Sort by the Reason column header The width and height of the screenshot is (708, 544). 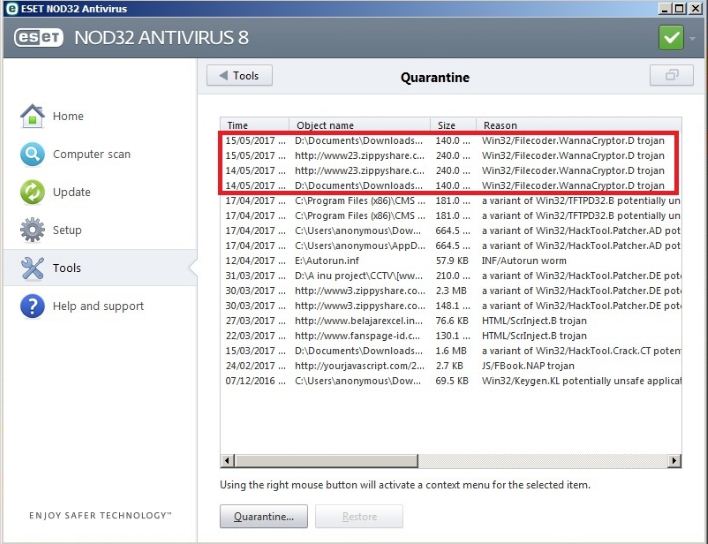[x=579, y=125]
